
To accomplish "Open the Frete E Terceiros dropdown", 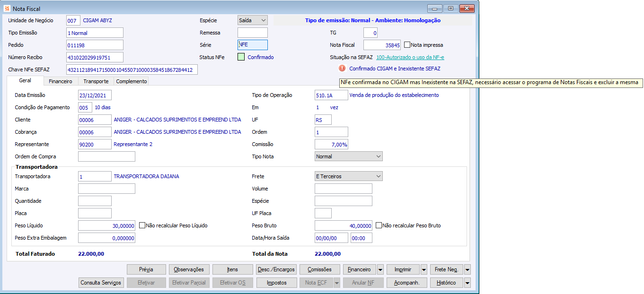I will (348, 176).
